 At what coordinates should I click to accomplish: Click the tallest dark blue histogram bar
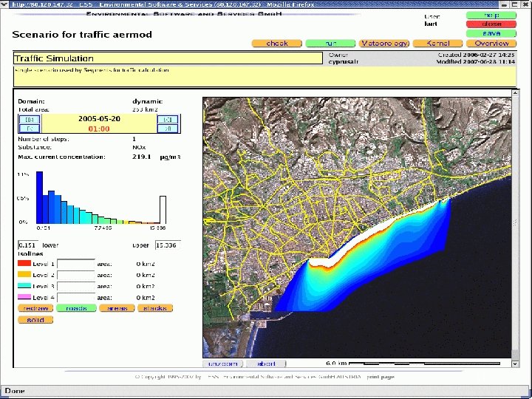39,197
